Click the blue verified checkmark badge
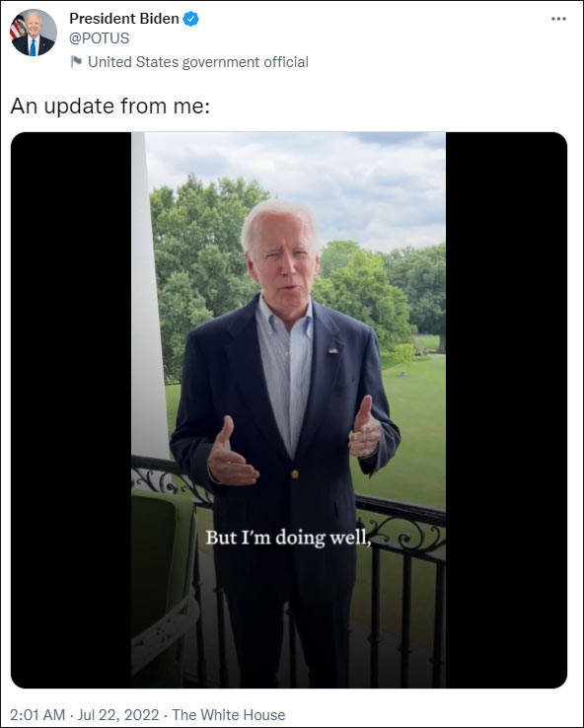This screenshot has width=584, height=728. point(190,19)
